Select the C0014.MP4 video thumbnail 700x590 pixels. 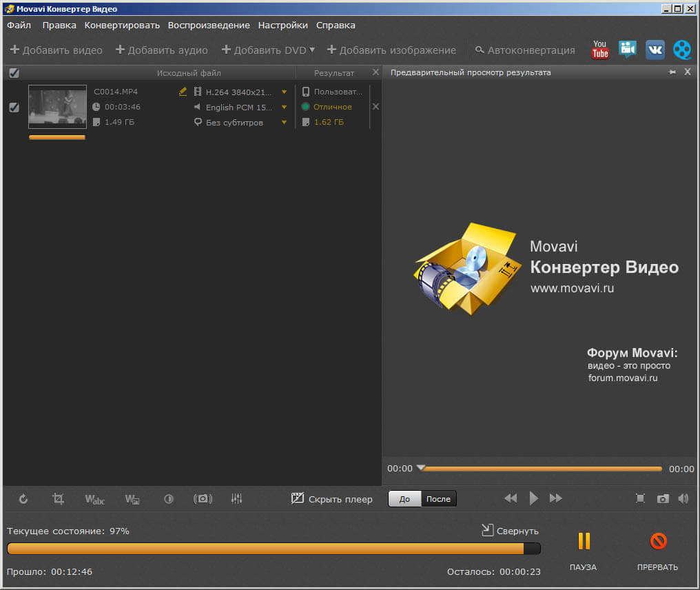pyautogui.click(x=58, y=107)
